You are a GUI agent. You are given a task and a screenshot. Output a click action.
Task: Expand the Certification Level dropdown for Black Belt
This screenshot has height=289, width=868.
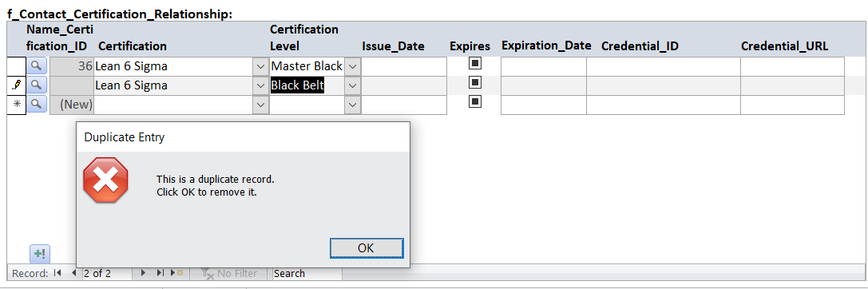(353, 85)
